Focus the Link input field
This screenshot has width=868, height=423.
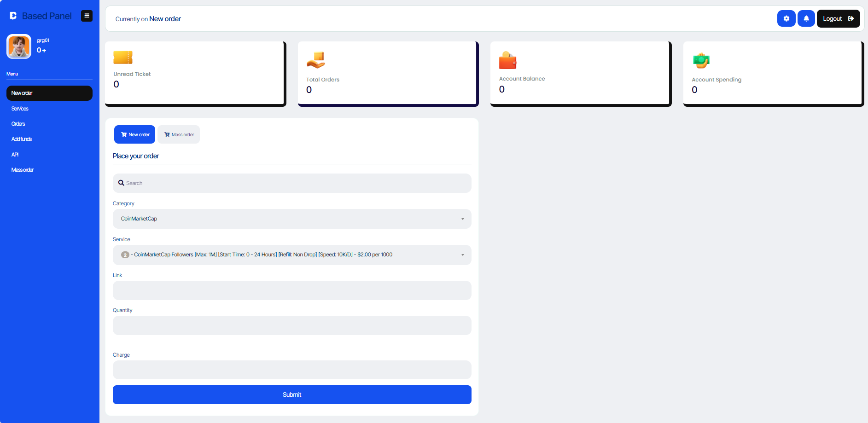291,290
